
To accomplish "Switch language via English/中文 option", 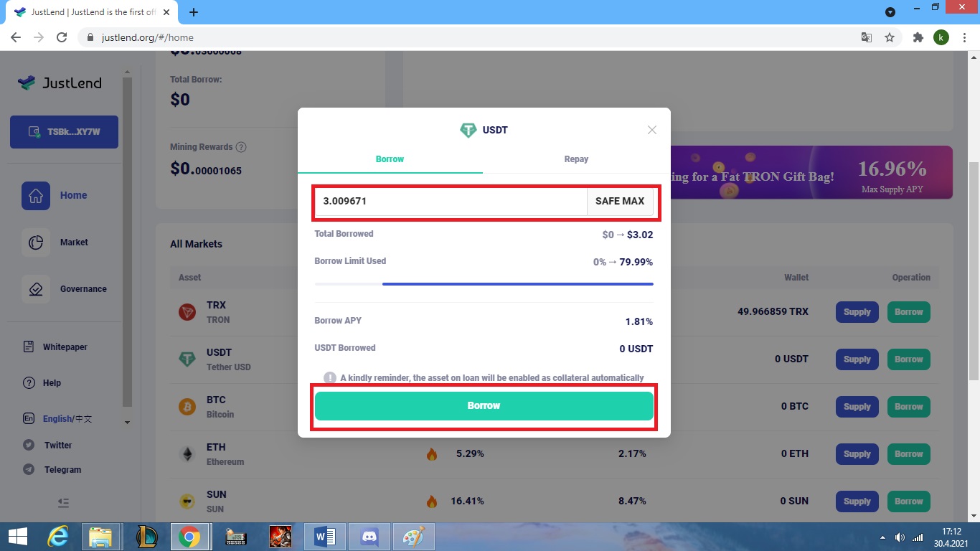I will click(67, 419).
